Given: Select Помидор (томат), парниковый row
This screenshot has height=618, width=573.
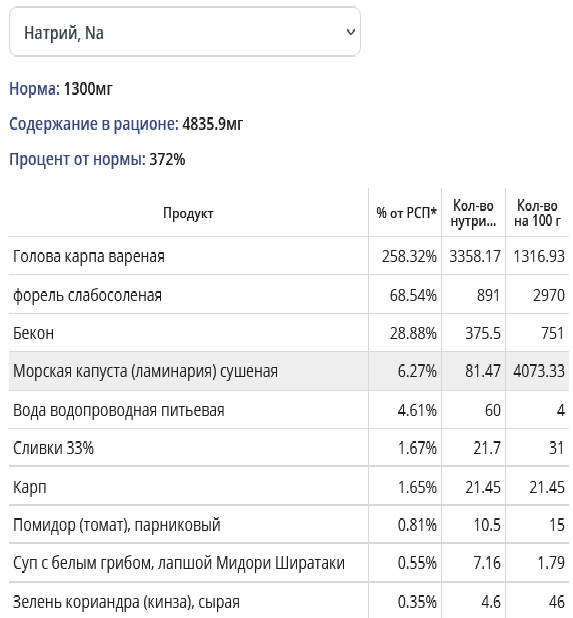Looking at the screenshot, I should 289,525.
